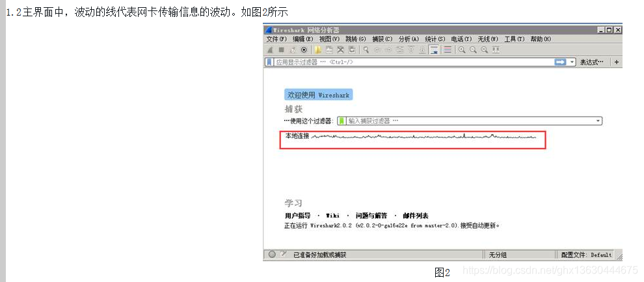
Task: Open the 分析(A) menu
Action: pos(409,39)
